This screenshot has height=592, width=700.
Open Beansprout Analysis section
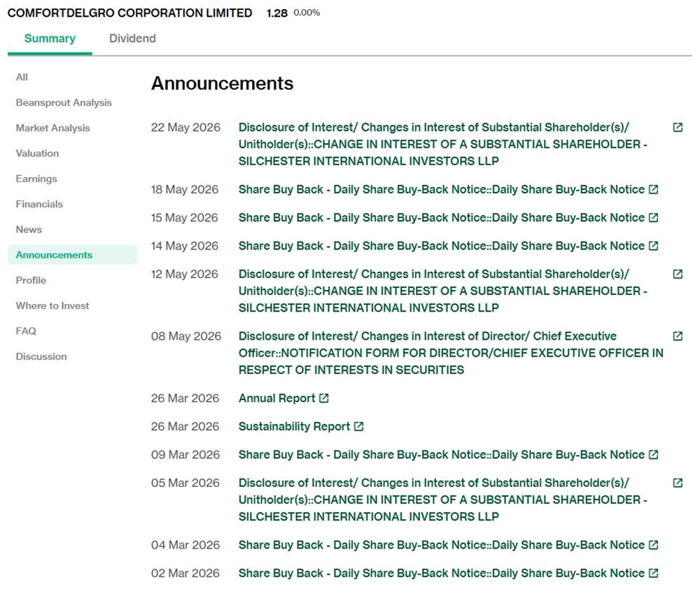click(64, 103)
